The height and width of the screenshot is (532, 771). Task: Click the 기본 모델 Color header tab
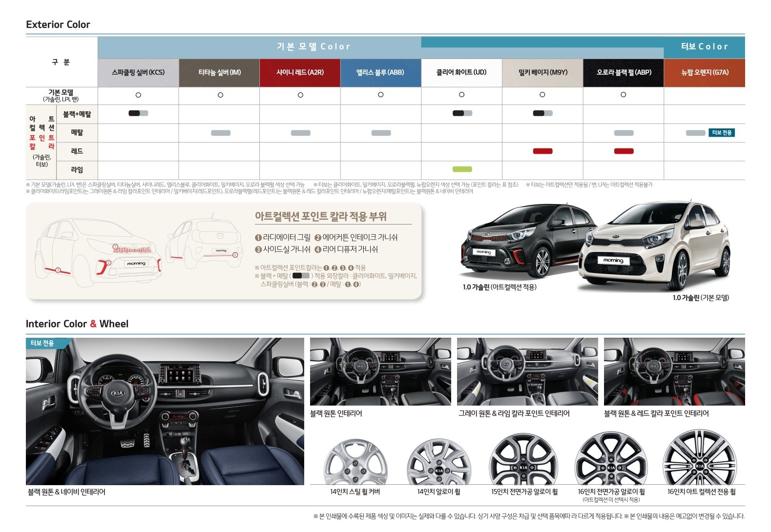tap(313, 47)
